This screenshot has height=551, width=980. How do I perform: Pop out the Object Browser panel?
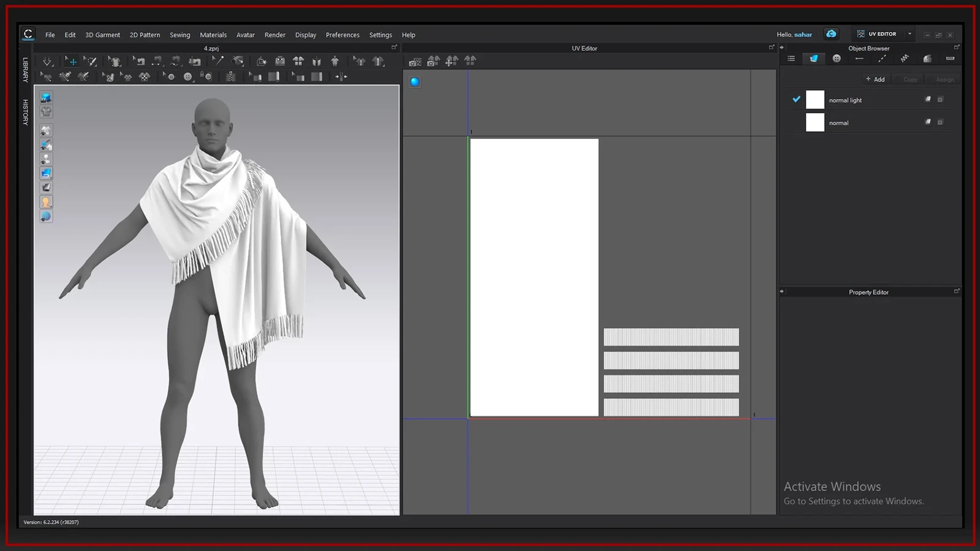pos(957,47)
